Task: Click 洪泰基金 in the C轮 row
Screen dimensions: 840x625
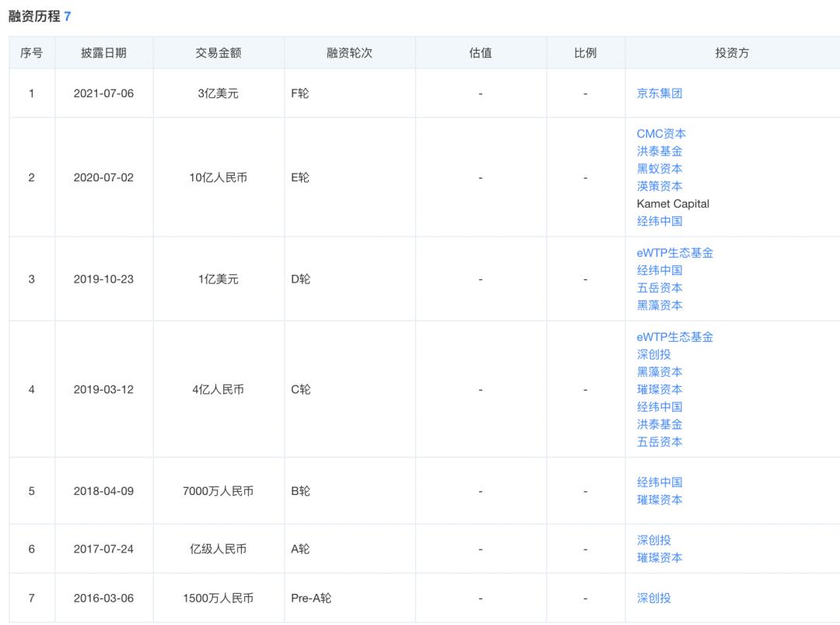Action: (x=659, y=424)
